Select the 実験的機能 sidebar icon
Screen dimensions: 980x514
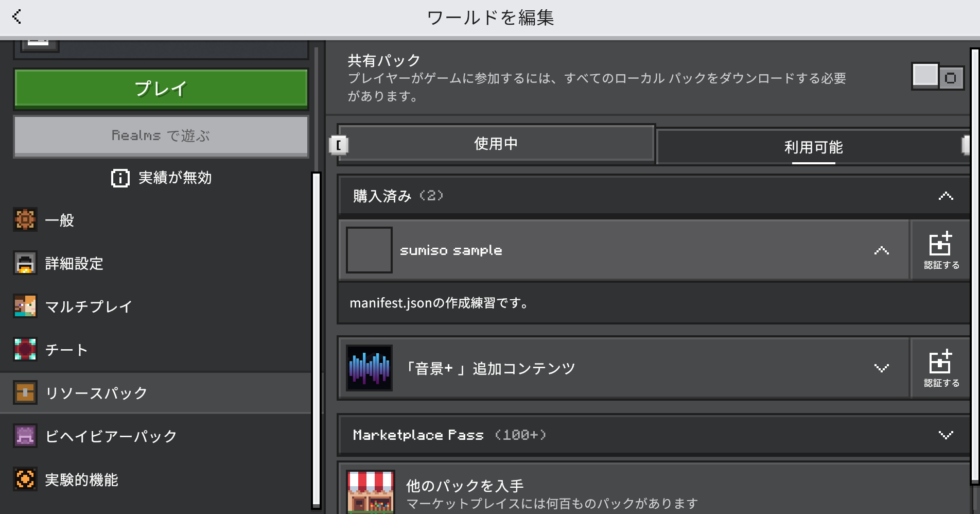click(25, 479)
